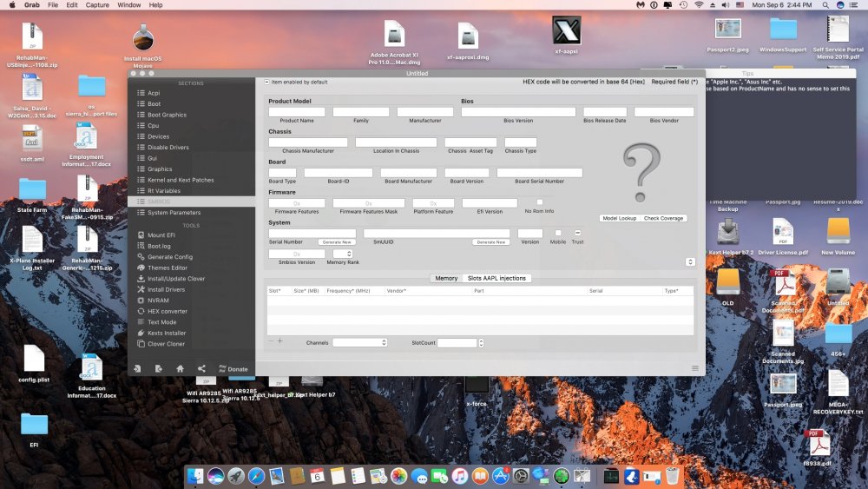Image resolution: width=868 pixels, height=489 pixels.
Task: Click the Donate button
Action: click(x=233, y=369)
